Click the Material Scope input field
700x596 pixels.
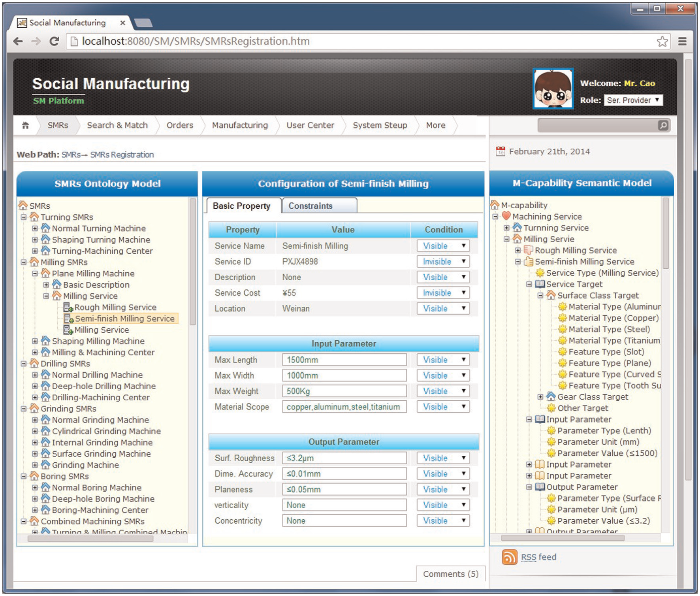coord(344,407)
